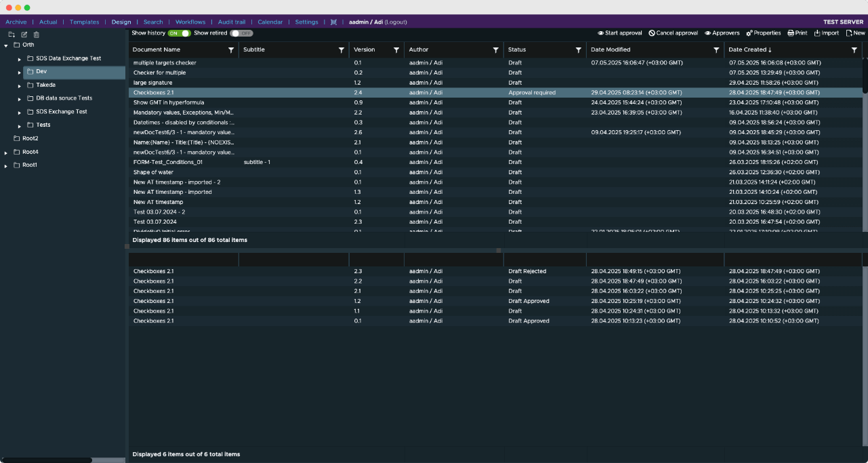Select Checkboxes 2.1 version 2.3 history row
The image size is (868, 463).
click(495, 271)
